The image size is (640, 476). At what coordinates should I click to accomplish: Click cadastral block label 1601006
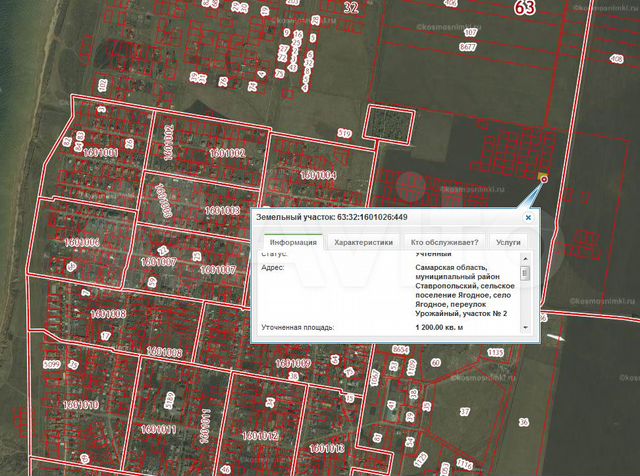point(82,242)
